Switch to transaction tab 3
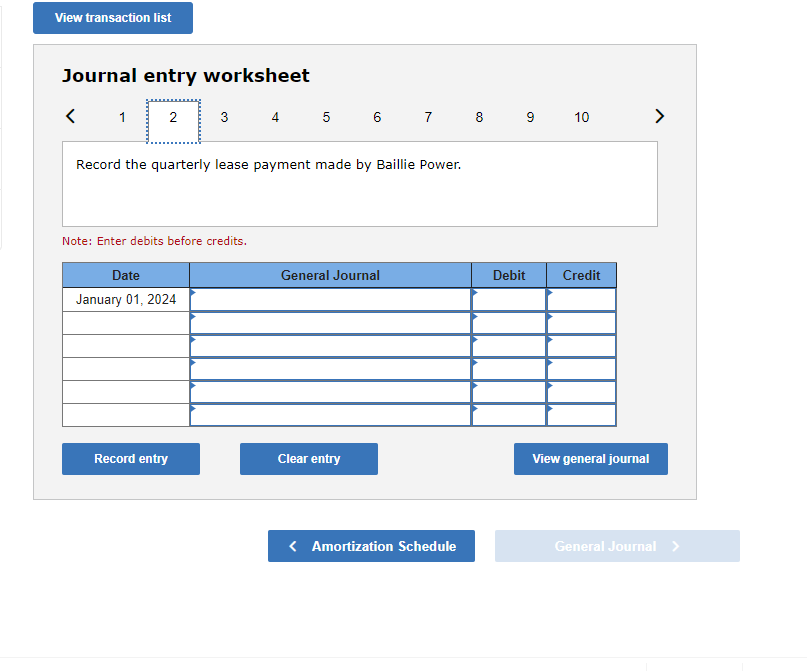807x671 pixels. point(224,117)
